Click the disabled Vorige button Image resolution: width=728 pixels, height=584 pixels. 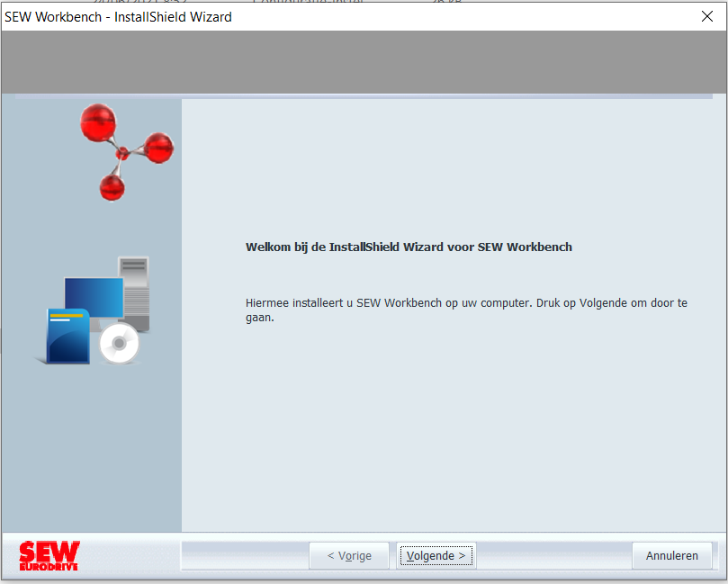tap(349, 556)
